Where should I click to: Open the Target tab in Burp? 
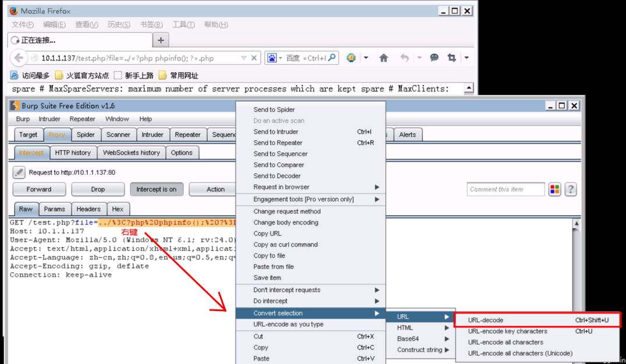[x=29, y=134]
